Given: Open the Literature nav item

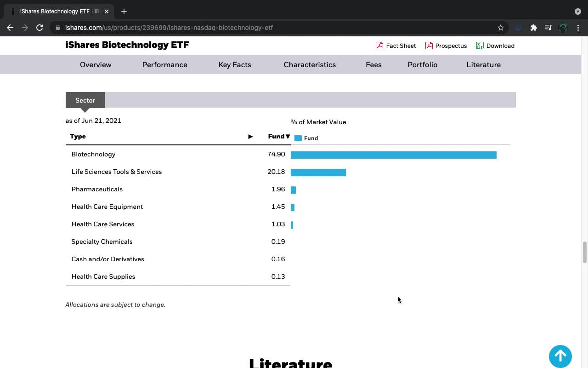Looking at the screenshot, I should point(483,65).
